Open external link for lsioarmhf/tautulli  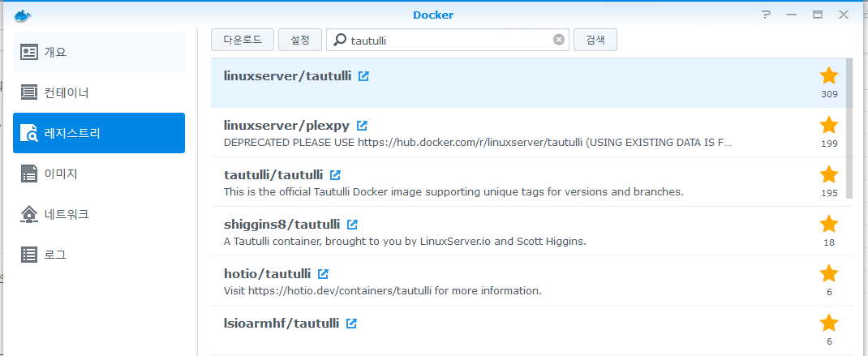[x=351, y=324]
